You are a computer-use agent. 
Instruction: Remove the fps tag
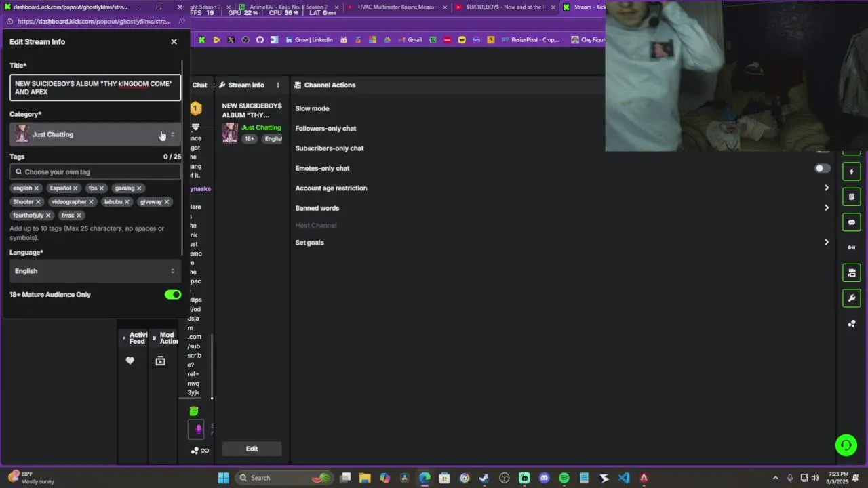pos(102,188)
